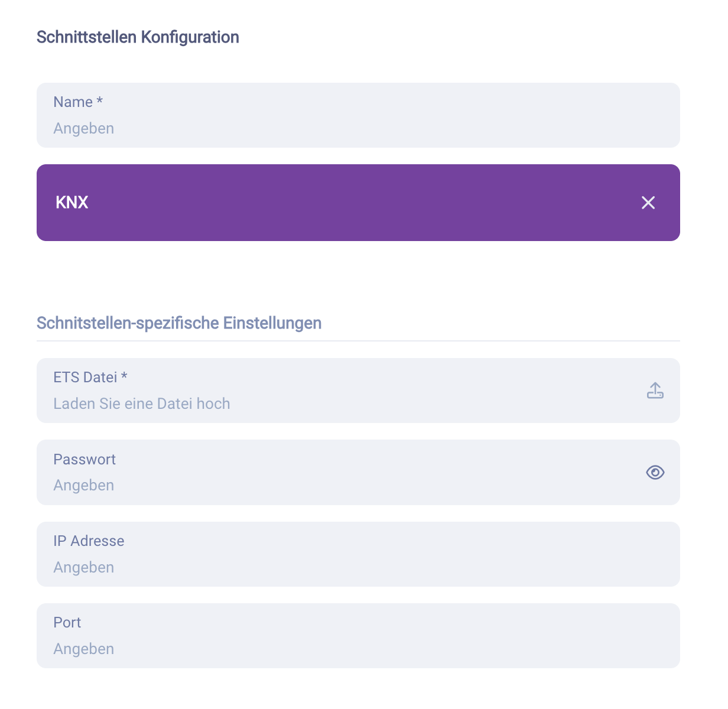The image size is (728, 709).
Task: Toggle password visibility for the Passwort field
Action: 655,472
